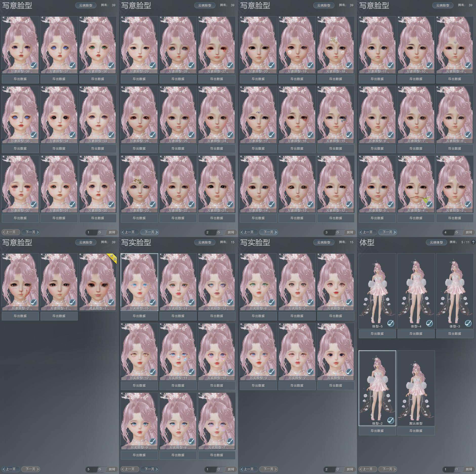This screenshot has width=476, height=474.
Task: Click the brush icon on 写实脸型-8 card
Action: pyautogui.click(x=191, y=441)
